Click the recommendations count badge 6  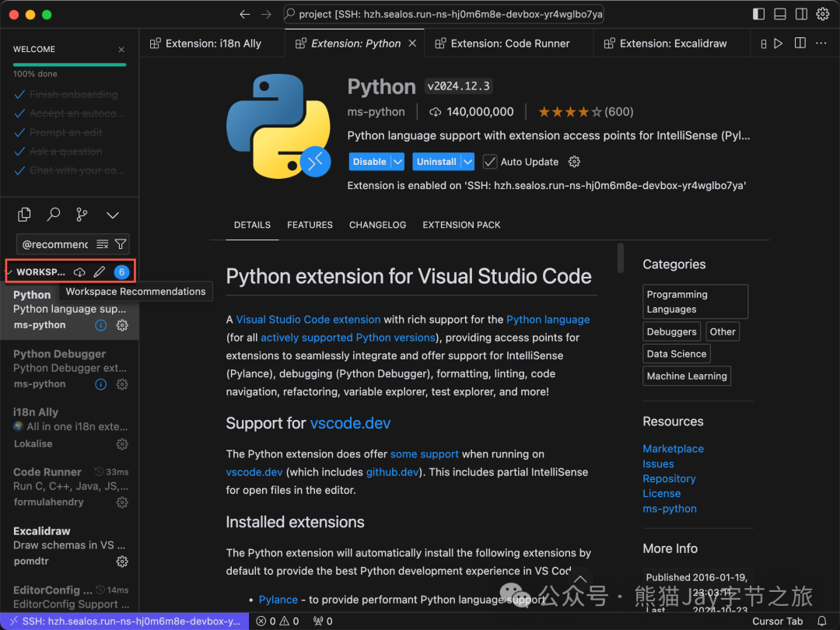click(121, 272)
